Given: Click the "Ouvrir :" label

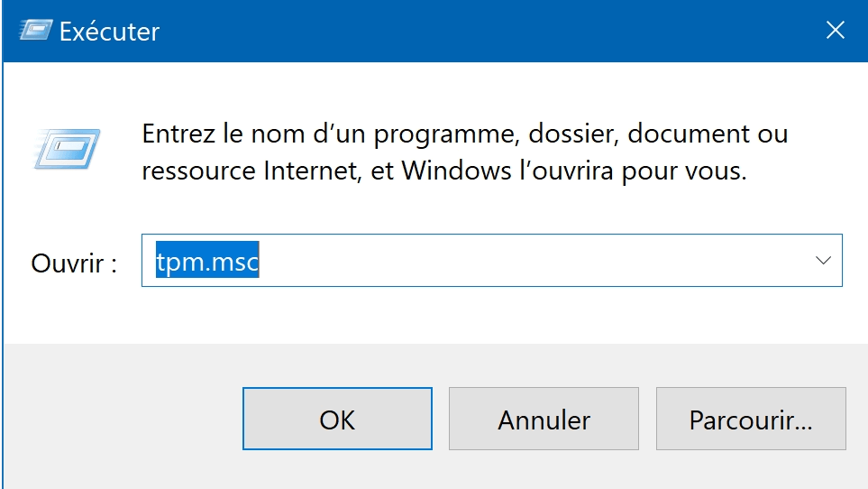Looking at the screenshot, I should click(x=74, y=263).
